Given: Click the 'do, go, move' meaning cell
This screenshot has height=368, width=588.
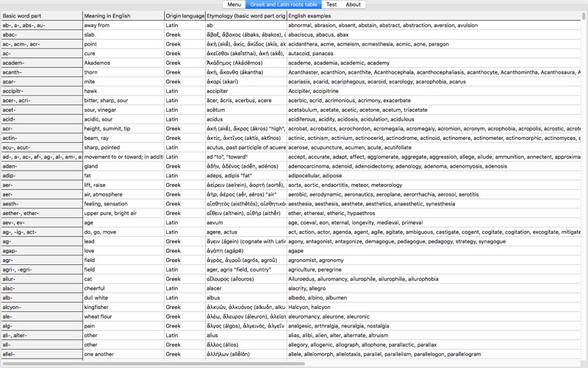Looking at the screenshot, I should click(123, 232).
